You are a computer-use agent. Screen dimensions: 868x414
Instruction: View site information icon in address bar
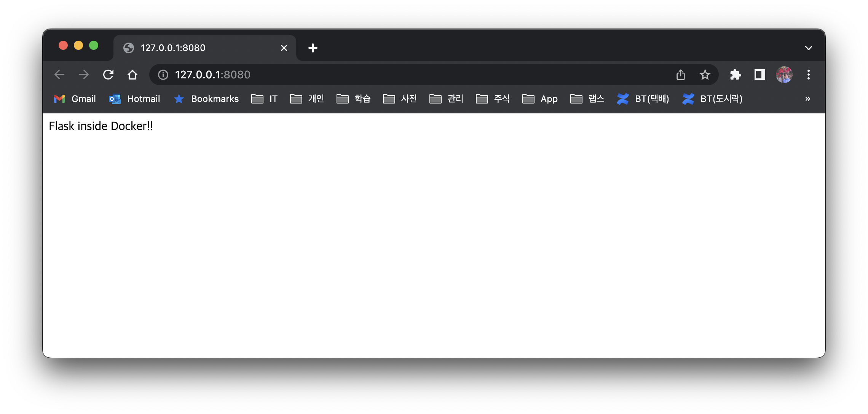163,75
